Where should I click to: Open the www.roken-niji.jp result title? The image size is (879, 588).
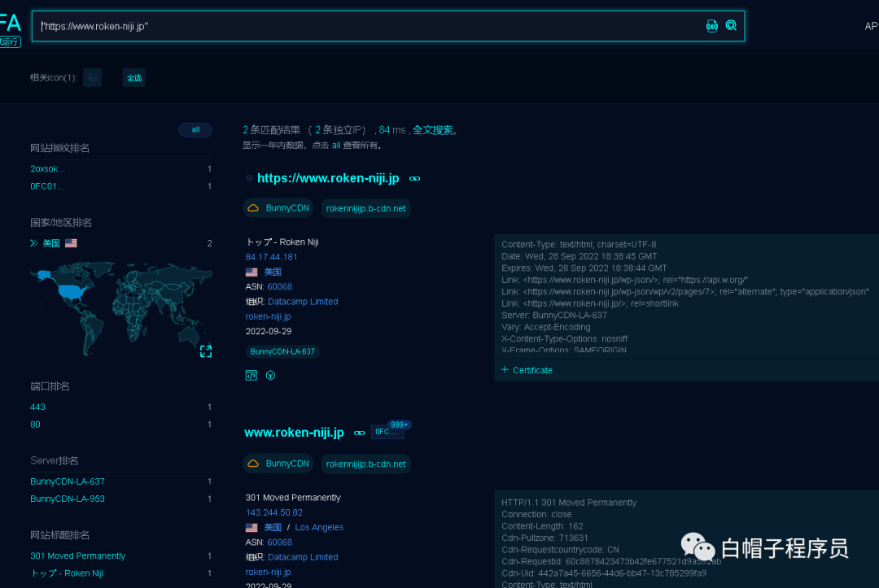pyautogui.click(x=294, y=433)
